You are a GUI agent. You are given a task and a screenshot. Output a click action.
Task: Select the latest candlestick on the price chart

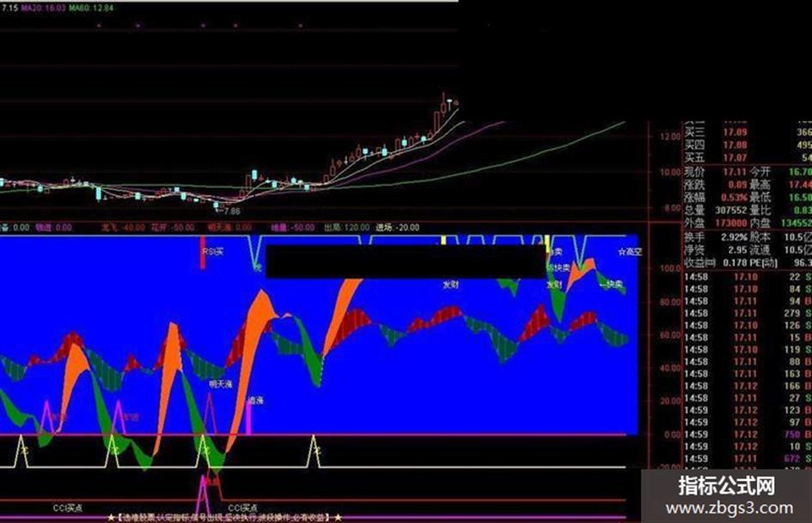(x=455, y=102)
